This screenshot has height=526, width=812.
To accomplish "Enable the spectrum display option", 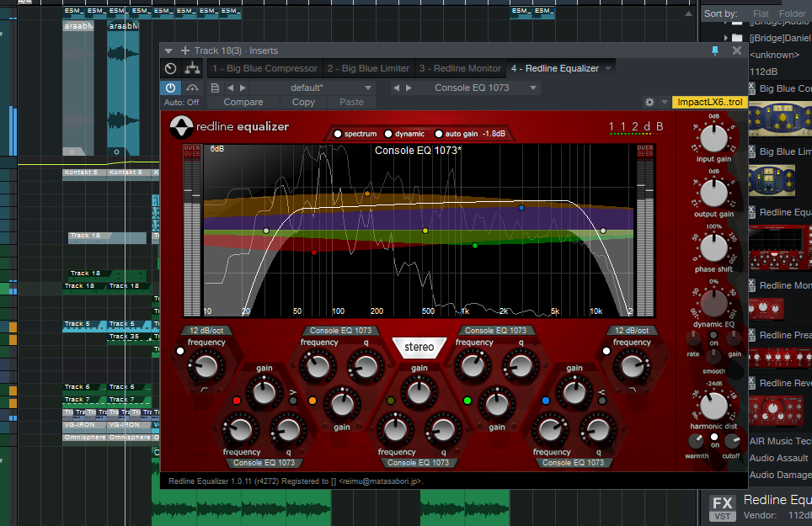I will point(338,134).
